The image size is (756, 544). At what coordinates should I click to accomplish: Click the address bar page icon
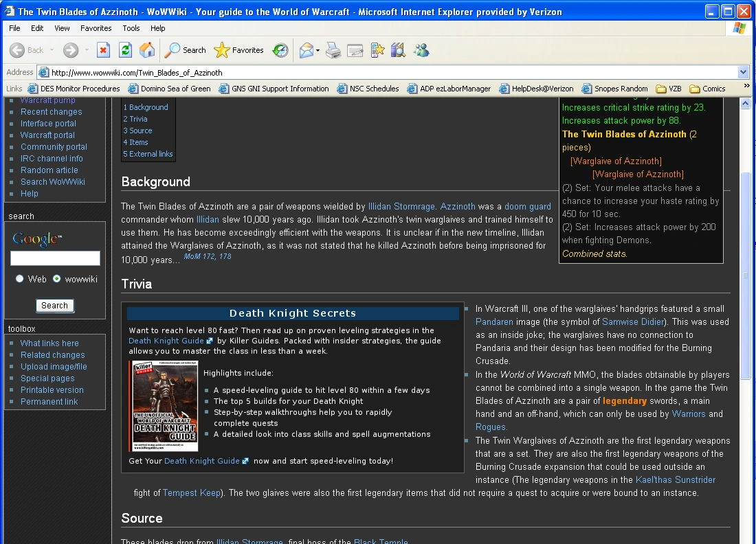43,73
